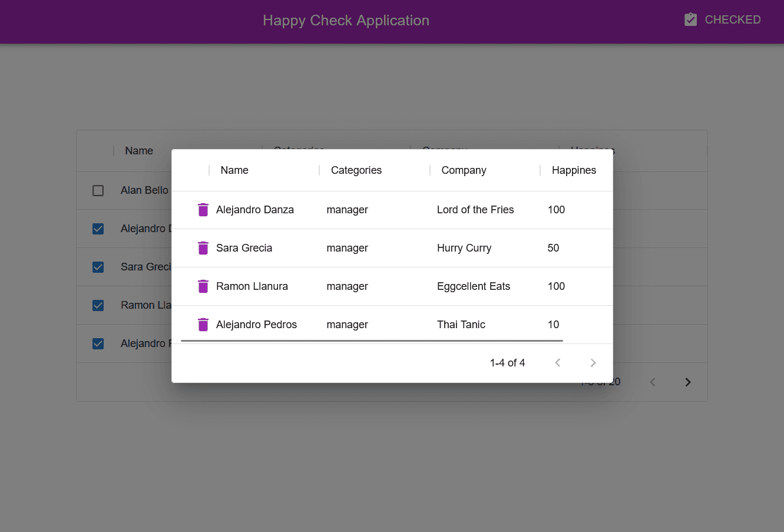
Task: Click the CHECKED button label
Action: point(733,19)
